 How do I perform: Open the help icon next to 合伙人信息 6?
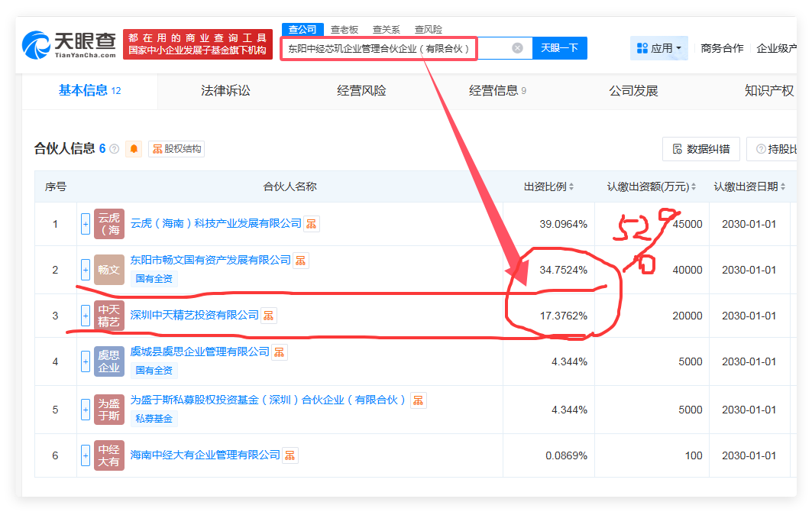(115, 149)
